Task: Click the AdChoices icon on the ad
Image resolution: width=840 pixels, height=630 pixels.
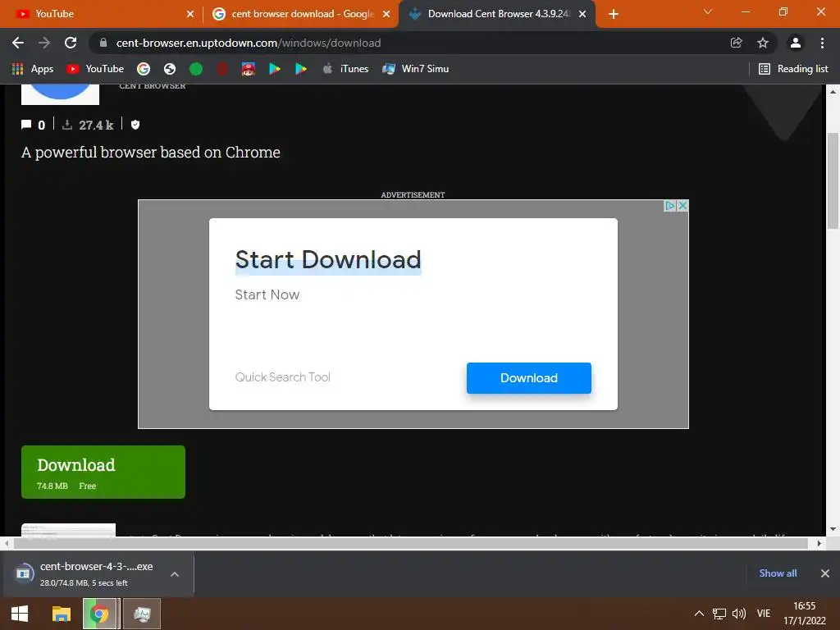Action: 669,206
